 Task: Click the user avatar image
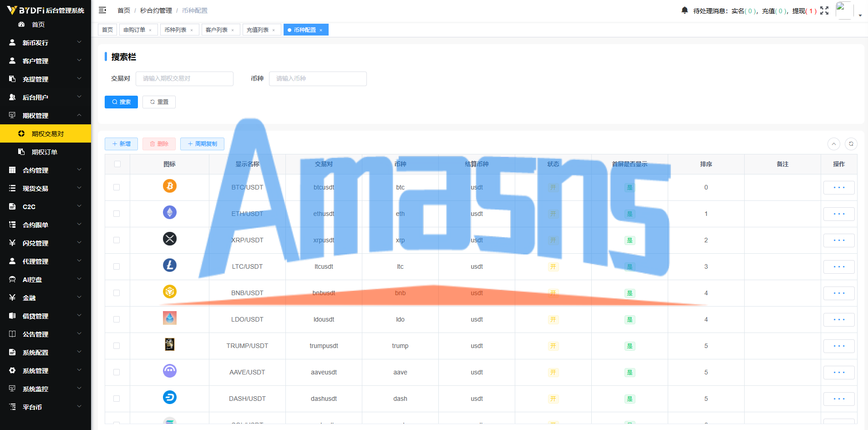844,10
